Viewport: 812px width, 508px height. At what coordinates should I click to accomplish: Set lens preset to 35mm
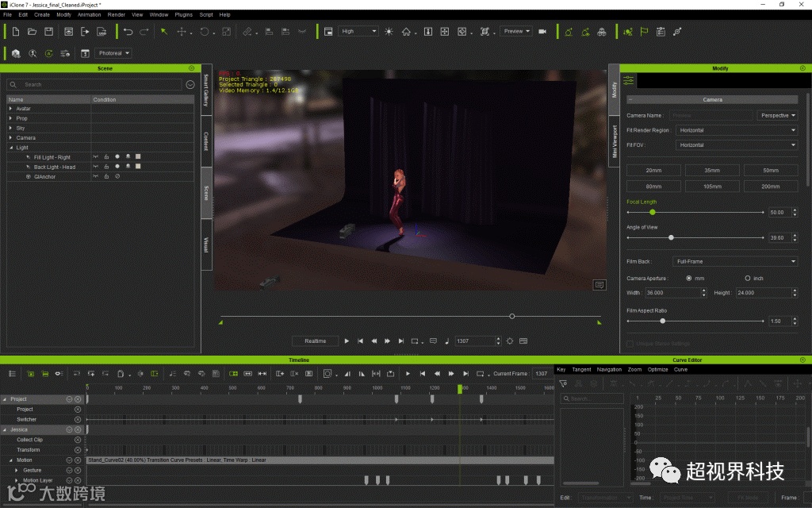point(712,171)
